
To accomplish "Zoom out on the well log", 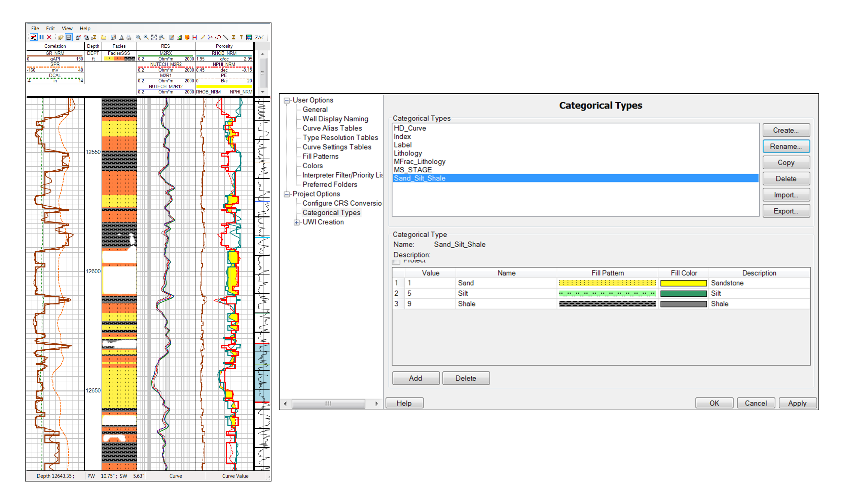I will 146,37.
